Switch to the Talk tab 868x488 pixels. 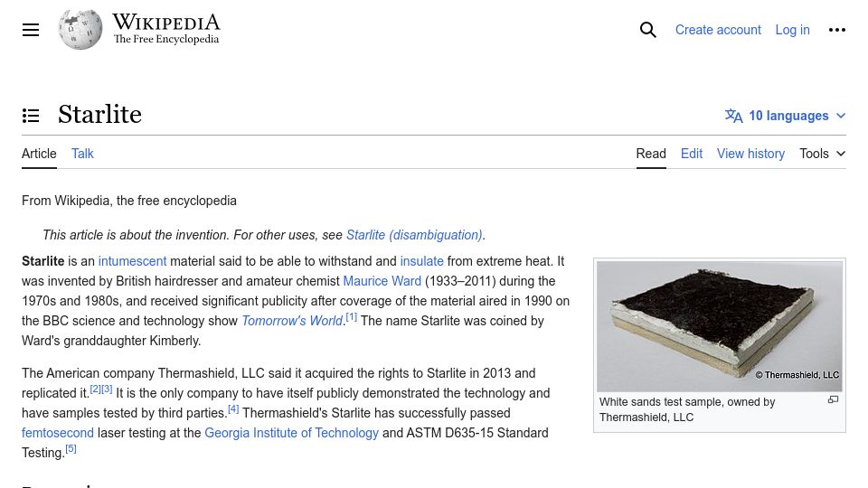point(82,154)
